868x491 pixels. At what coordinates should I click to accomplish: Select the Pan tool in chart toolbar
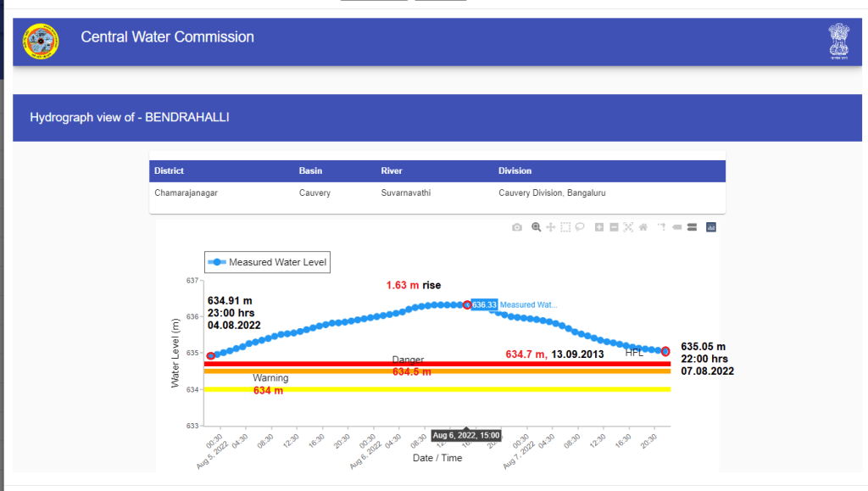[550, 227]
